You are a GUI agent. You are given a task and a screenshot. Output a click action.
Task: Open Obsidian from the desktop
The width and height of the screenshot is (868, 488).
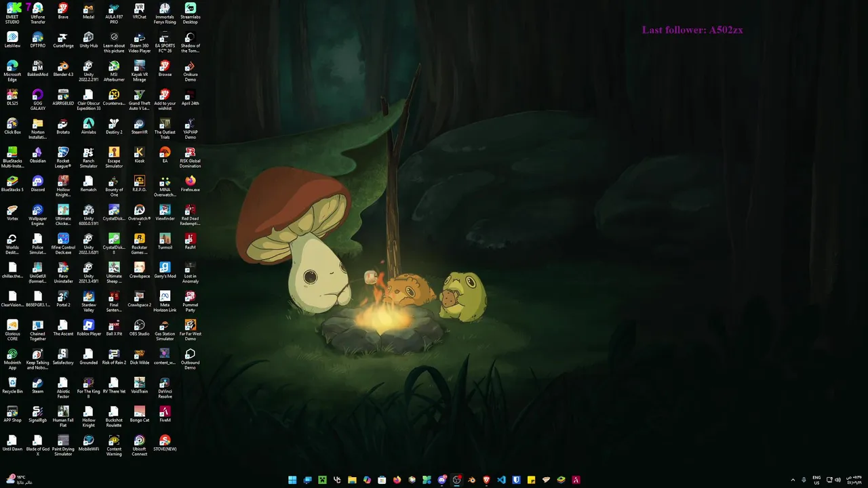pos(38,155)
